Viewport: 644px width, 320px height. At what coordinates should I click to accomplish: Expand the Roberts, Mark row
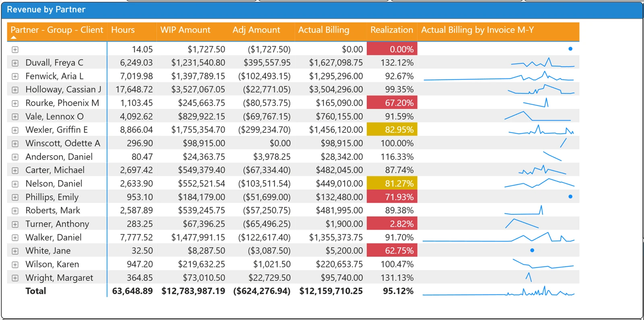[x=15, y=211]
